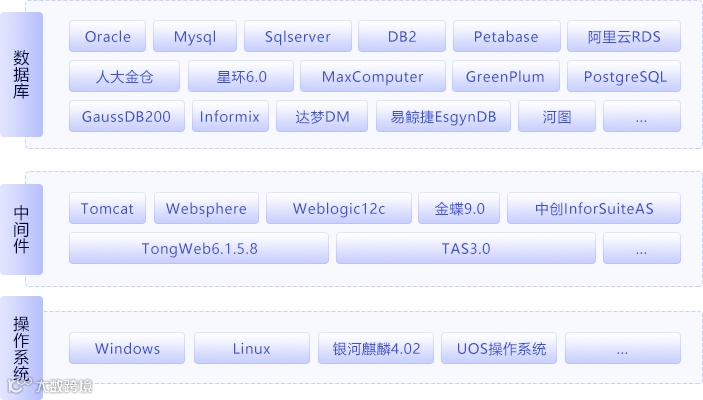Select the Windows operating system box
The height and width of the screenshot is (400, 703).
point(127,348)
